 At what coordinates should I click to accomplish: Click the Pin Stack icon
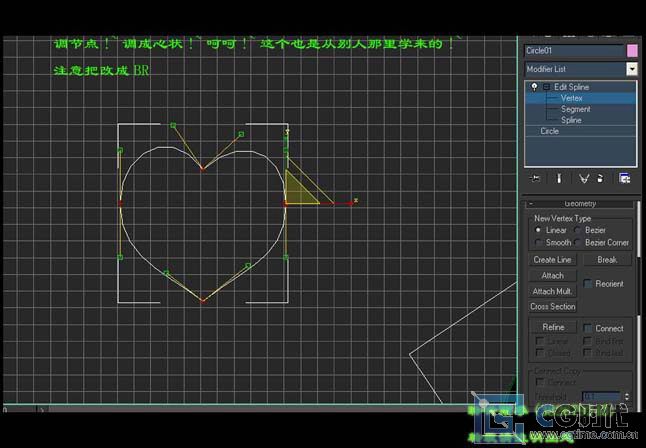click(536, 178)
